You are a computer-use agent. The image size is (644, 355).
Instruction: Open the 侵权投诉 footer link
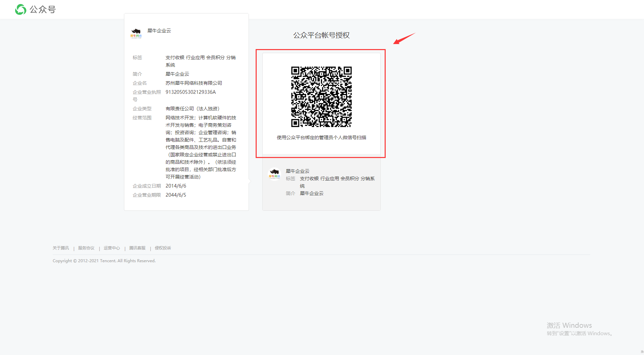coord(163,248)
